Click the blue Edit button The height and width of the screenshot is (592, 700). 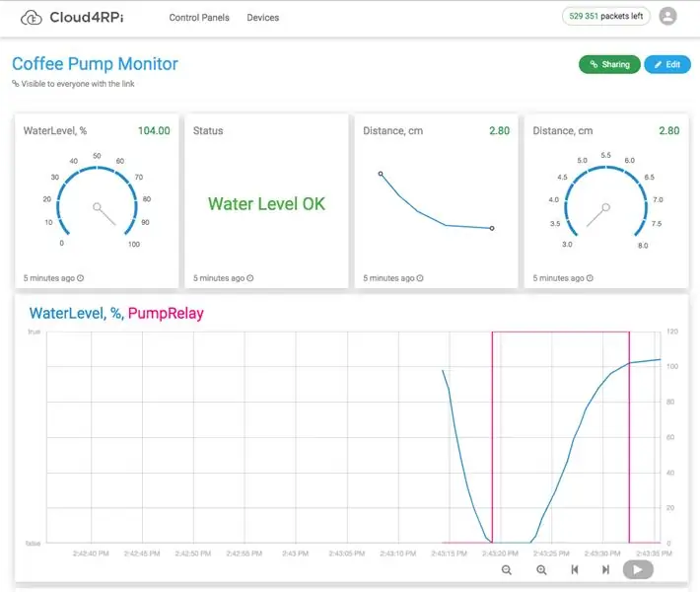click(667, 64)
